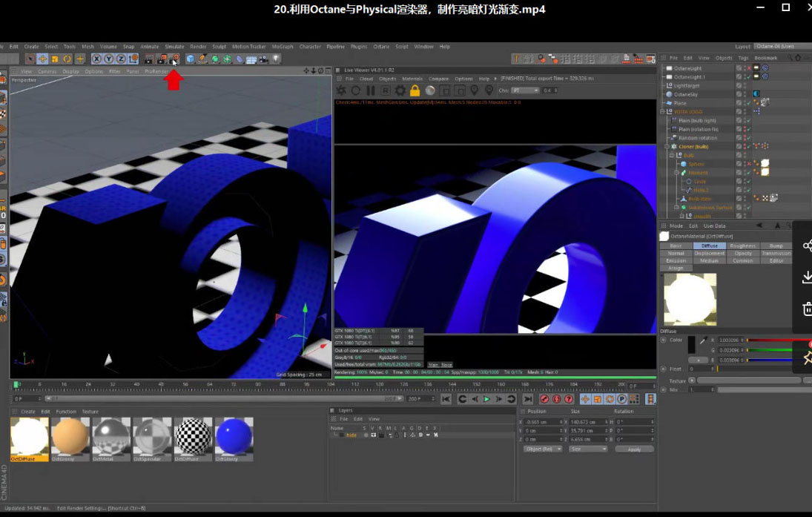Image resolution: width=812 pixels, height=517 pixels.
Task: Toggle the X axis lock
Action: coord(96,59)
